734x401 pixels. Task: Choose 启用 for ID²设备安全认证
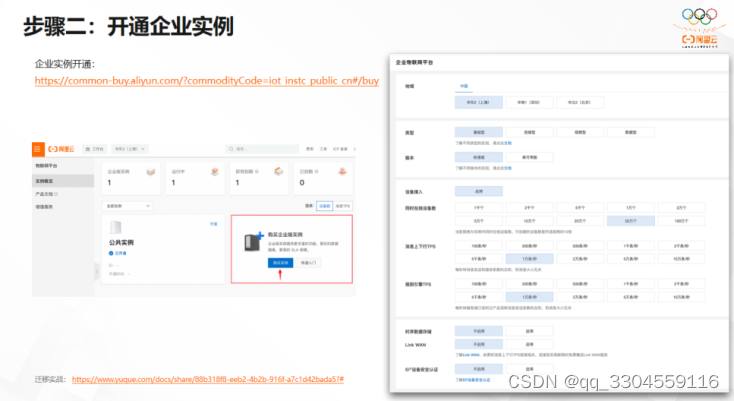pos(529,369)
